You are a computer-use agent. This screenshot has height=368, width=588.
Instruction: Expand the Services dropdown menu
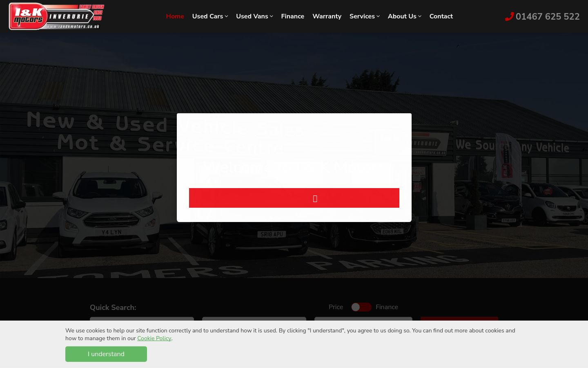pos(364,16)
